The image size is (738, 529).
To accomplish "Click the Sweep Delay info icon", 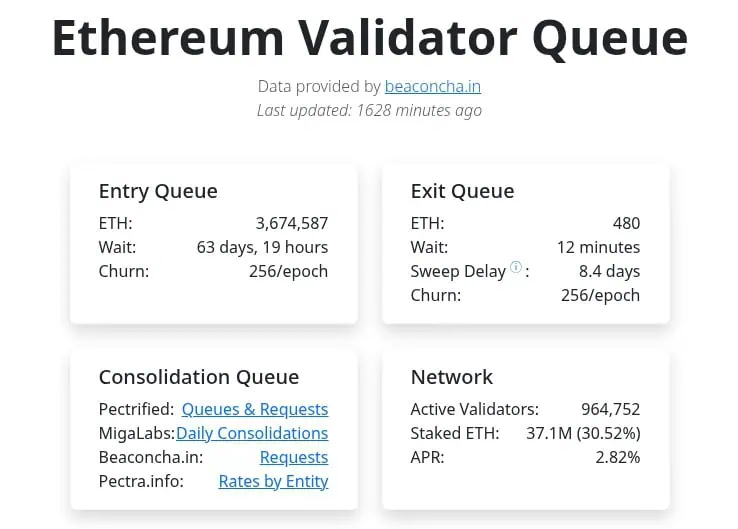I will [516, 267].
